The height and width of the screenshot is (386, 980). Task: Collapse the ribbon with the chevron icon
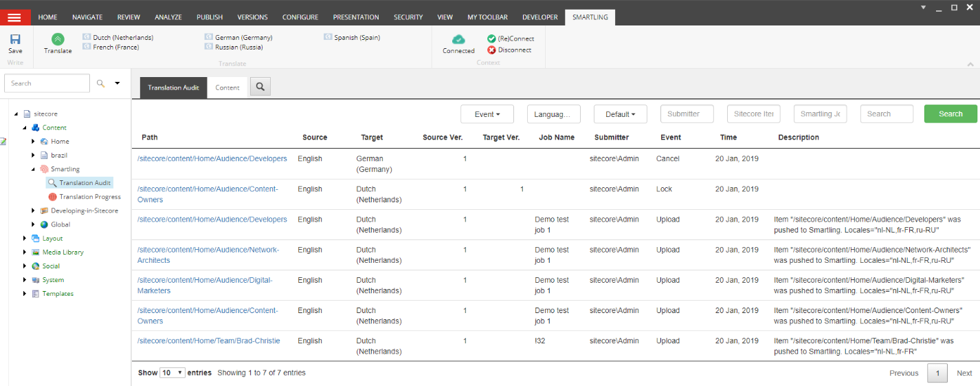point(970,64)
